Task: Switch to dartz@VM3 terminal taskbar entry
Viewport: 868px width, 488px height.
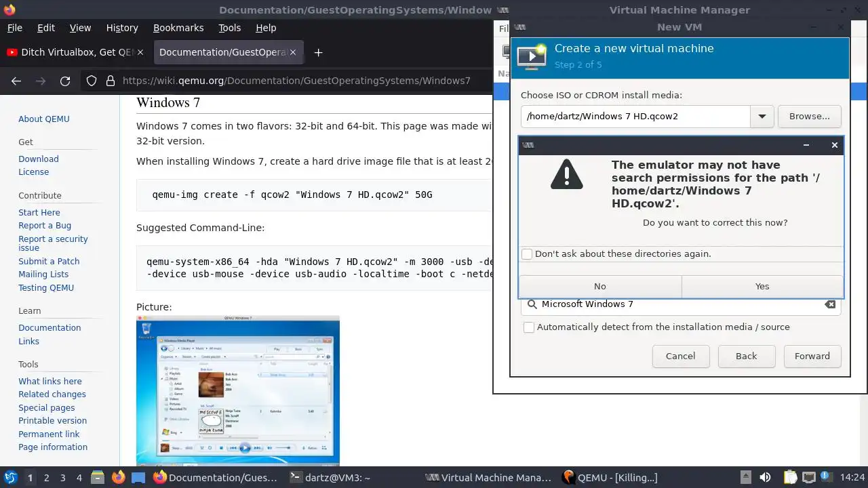Action: (330, 477)
